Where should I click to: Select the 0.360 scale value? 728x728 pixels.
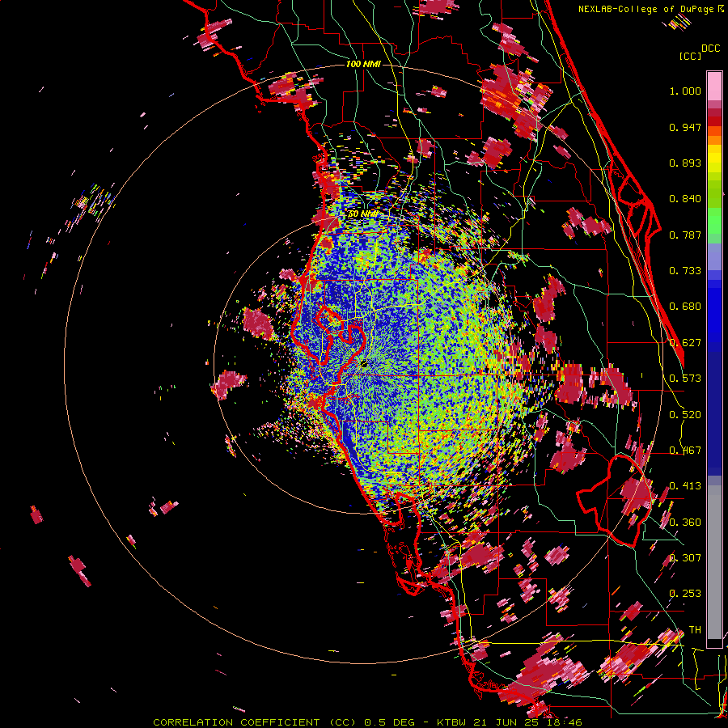tap(685, 523)
